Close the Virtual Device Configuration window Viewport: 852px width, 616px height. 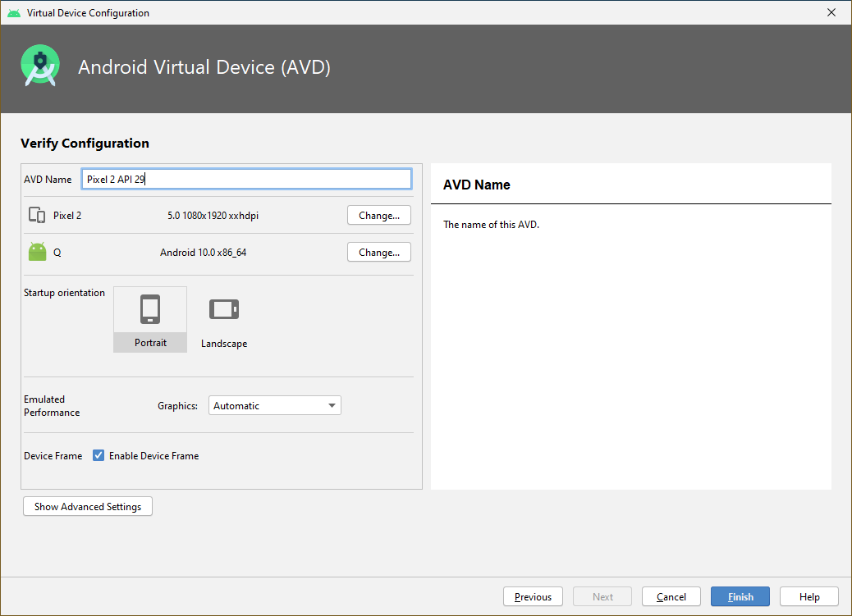pos(831,12)
